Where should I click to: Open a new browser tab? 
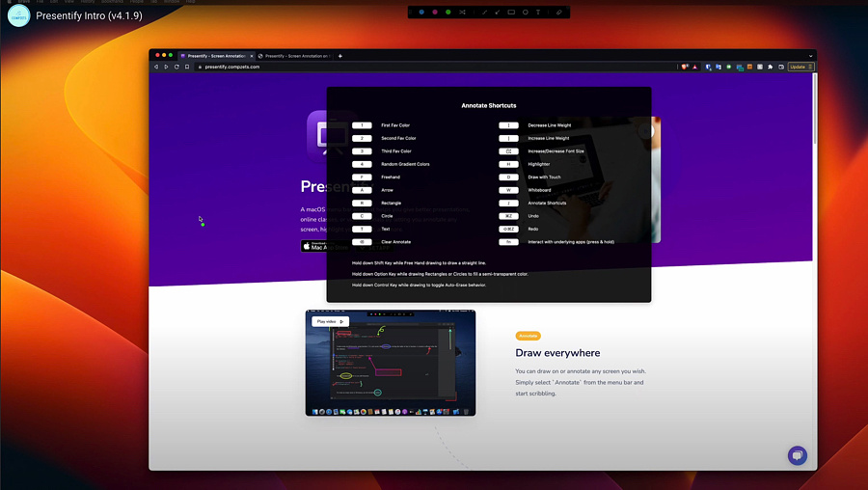[339, 56]
